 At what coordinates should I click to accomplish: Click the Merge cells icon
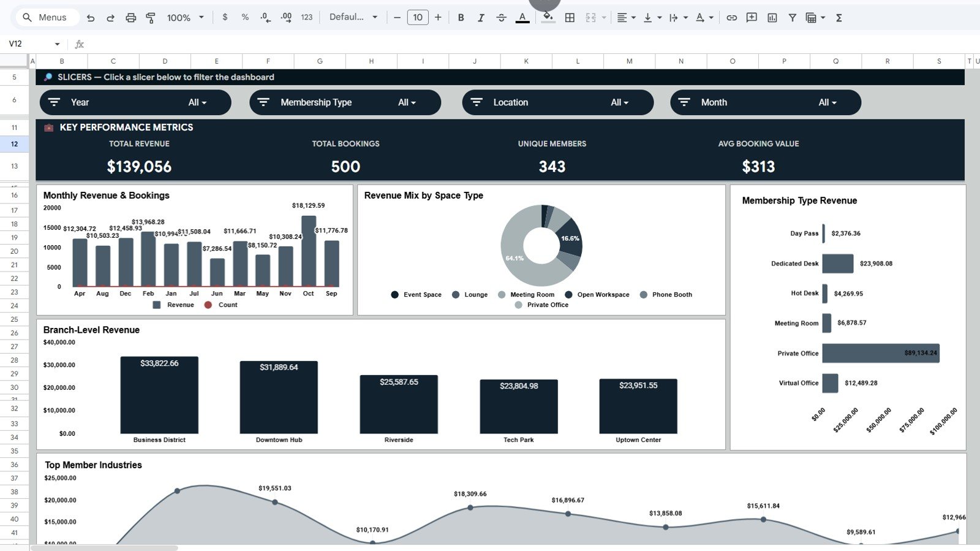coord(590,17)
